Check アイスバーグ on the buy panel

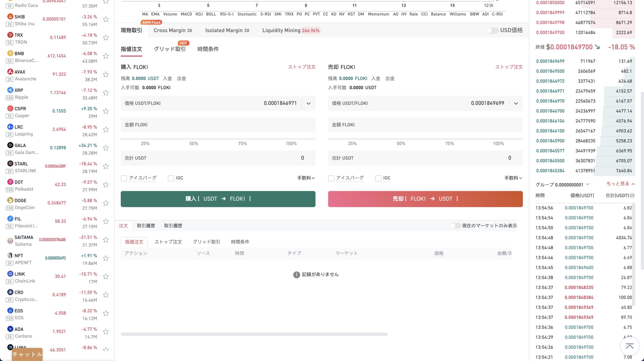pyautogui.click(x=124, y=178)
